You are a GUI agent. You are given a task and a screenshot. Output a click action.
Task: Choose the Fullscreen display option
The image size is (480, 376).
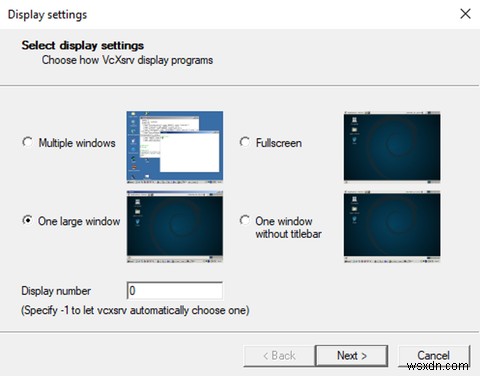click(x=245, y=142)
